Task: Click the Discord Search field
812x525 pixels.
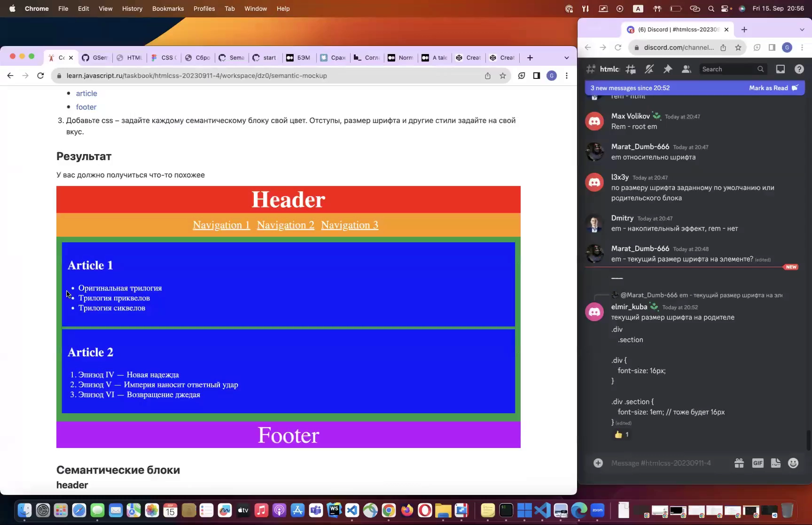Action: [x=733, y=69]
